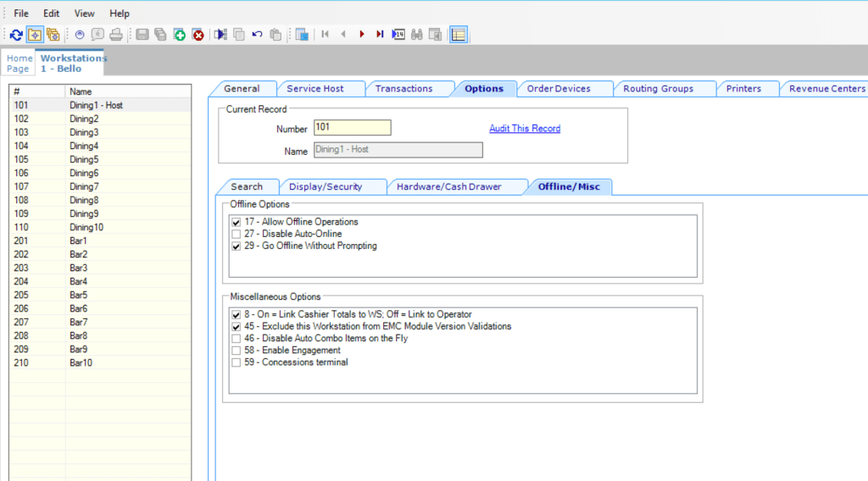Go to the previous record arrow
Viewport: 868px width, 481px height.
[x=343, y=34]
